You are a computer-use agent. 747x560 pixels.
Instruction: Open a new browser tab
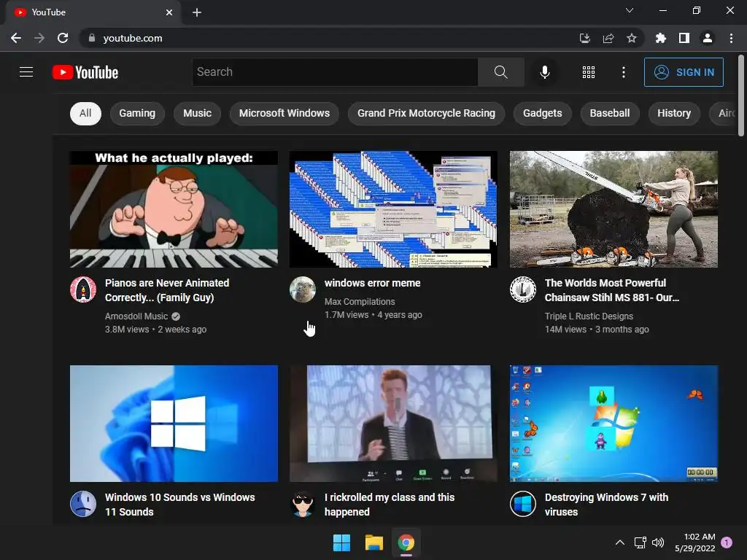[197, 12]
